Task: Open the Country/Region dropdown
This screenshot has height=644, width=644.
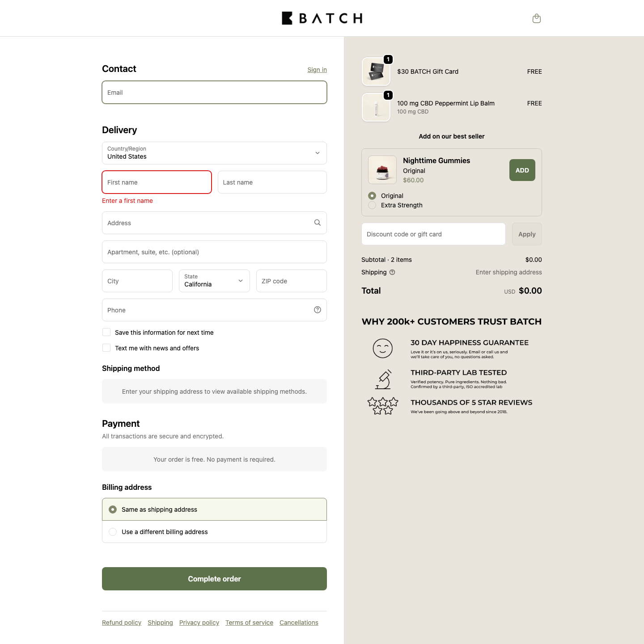Action: coord(214,153)
